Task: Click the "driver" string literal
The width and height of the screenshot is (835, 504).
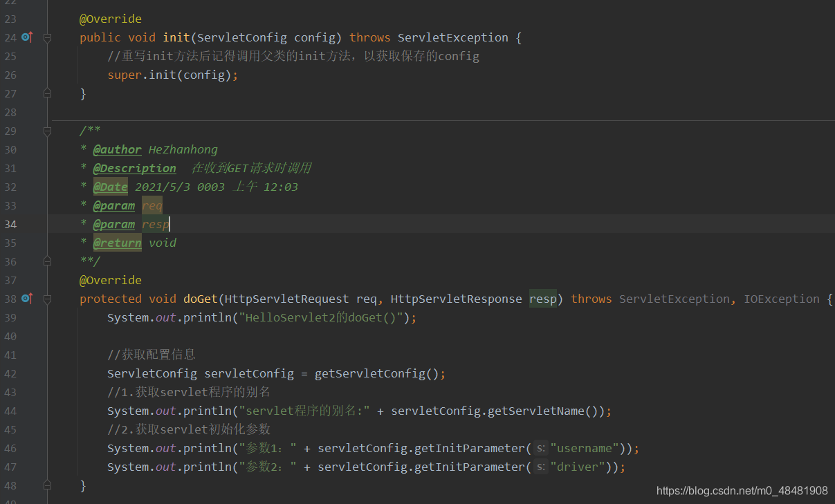Action: [578, 467]
